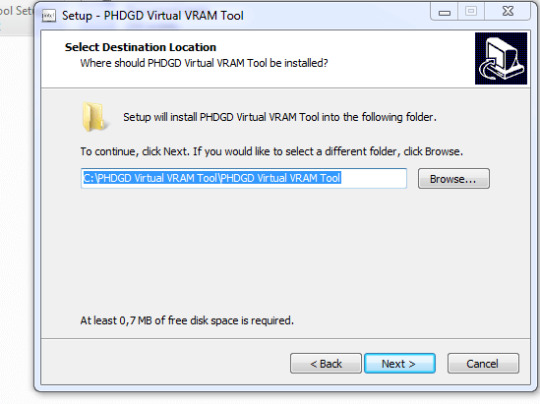Click the highlighted destination path text
Image resolution: width=540 pixels, height=404 pixels.
(x=212, y=178)
